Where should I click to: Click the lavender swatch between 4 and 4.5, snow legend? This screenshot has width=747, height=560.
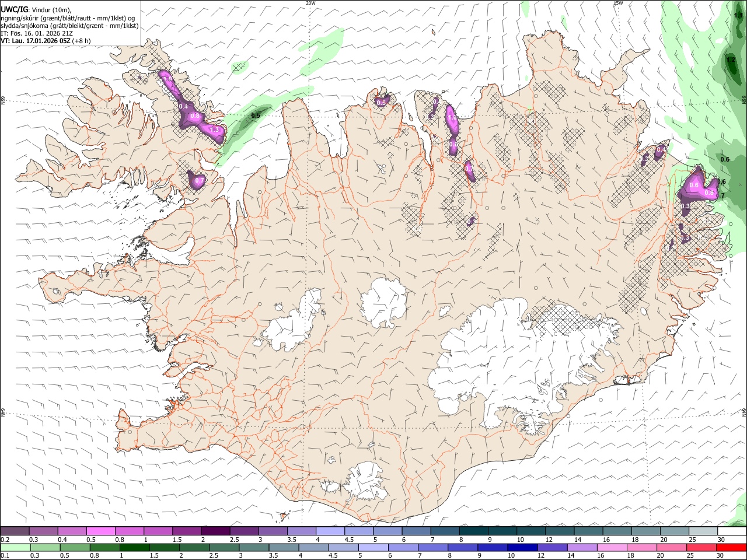click(x=330, y=531)
